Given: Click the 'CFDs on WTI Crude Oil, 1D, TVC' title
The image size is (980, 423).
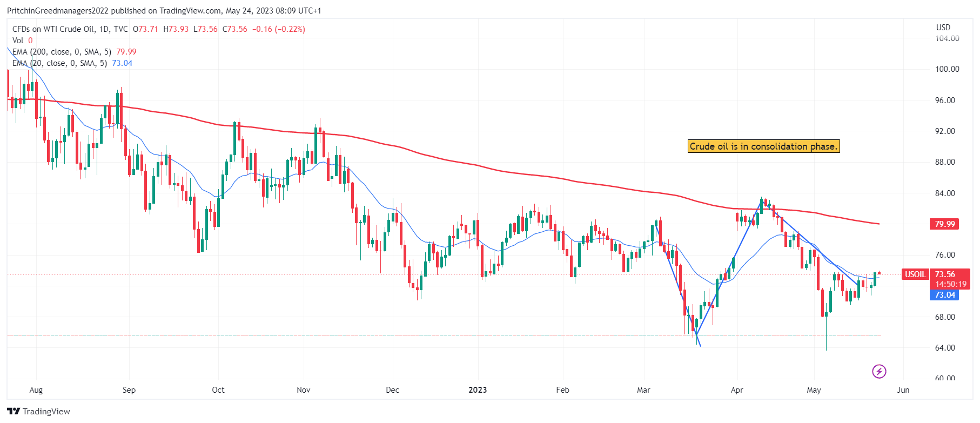Looking at the screenshot, I should 70,29.
